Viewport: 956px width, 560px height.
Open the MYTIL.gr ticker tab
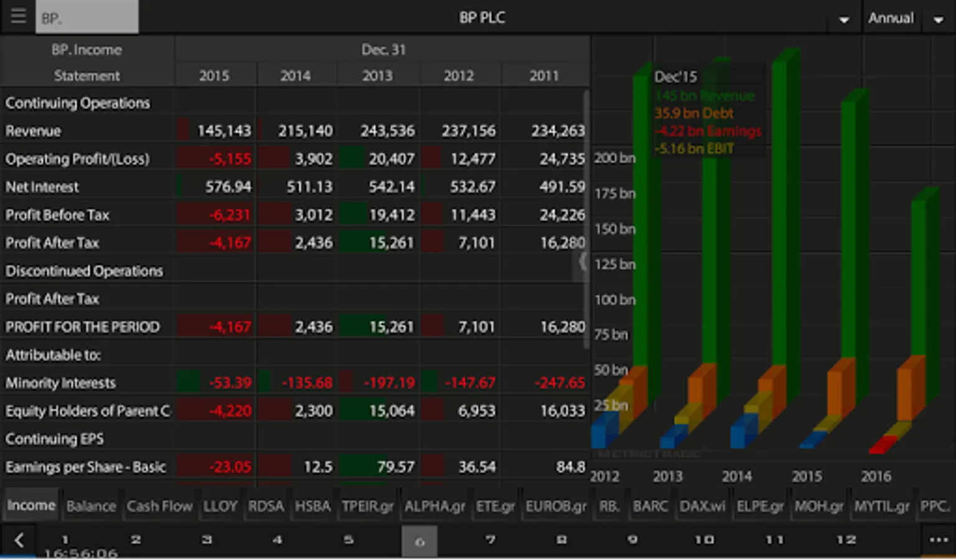point(881,506)
